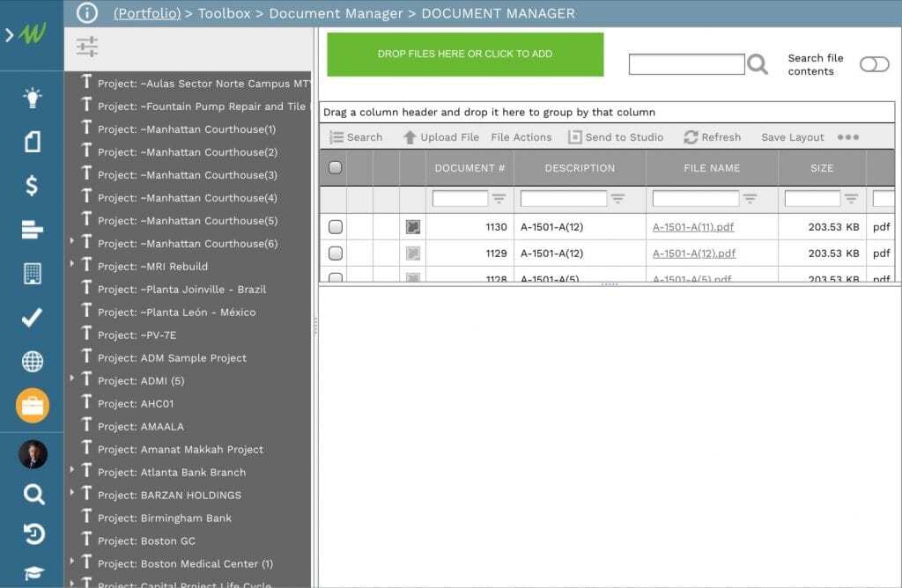Open the info icon in the breadcrumb bar
Screen dimensions: 902x588
click(x=87, y=12)
